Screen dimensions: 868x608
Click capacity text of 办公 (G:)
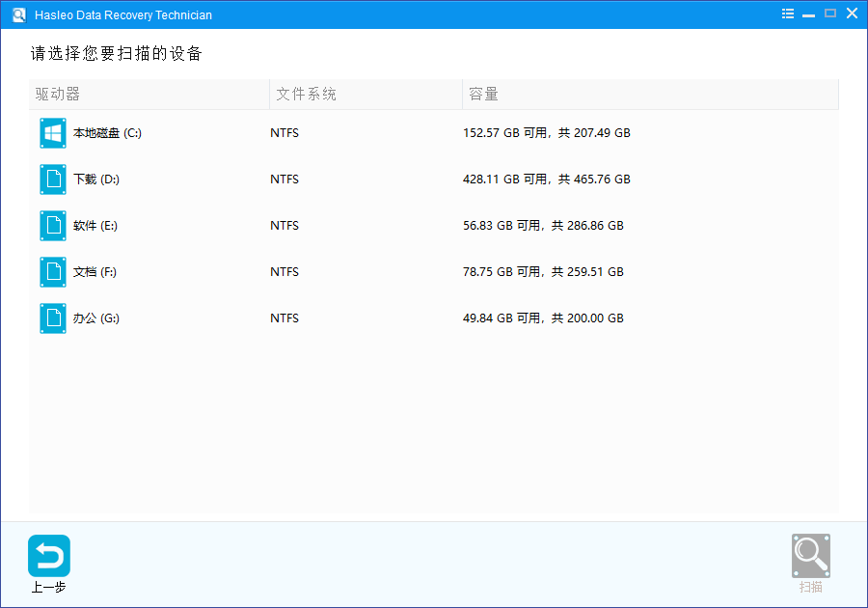(x=545, y=318)
